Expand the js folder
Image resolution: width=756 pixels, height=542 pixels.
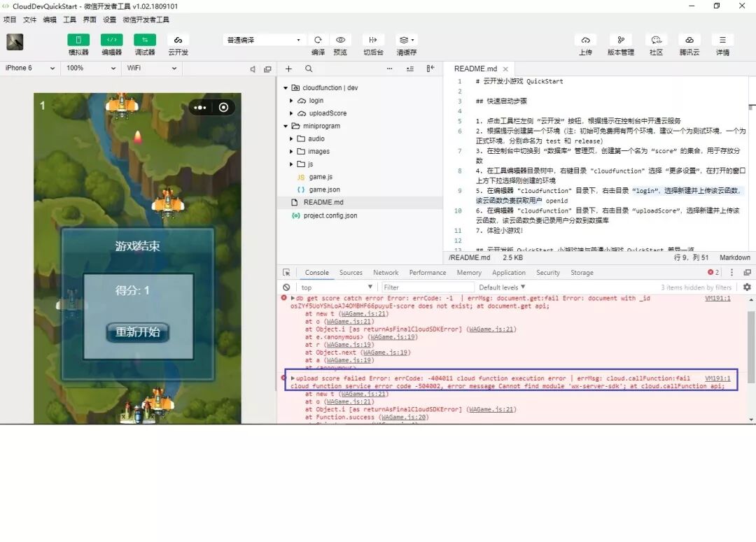[x=291, y=164]
